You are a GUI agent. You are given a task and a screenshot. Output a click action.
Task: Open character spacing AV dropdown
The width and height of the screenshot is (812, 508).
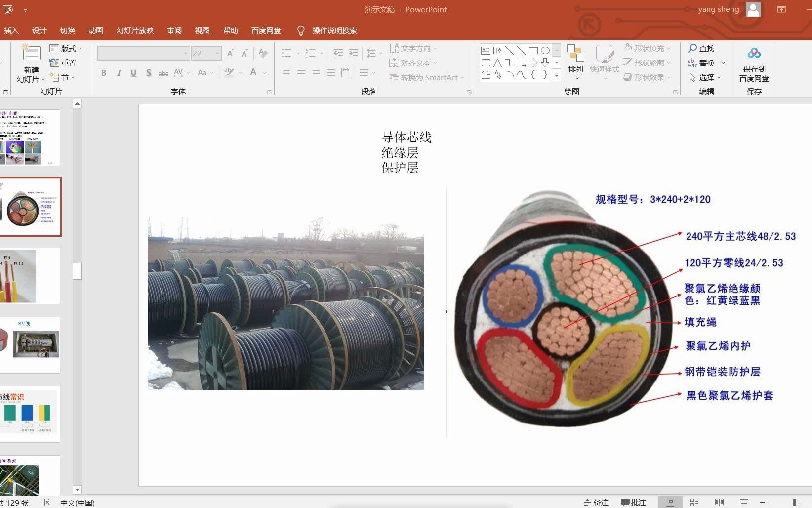click(181, 73)
